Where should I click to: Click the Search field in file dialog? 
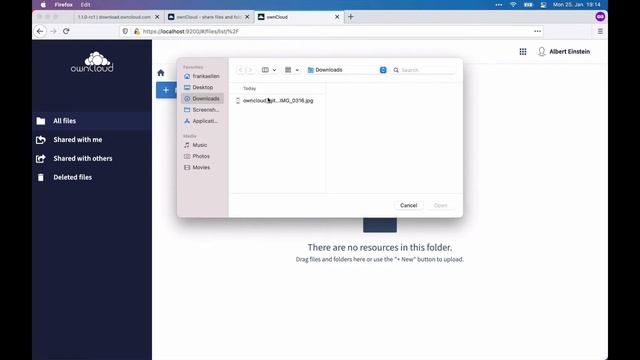click(x=424, y=70)
